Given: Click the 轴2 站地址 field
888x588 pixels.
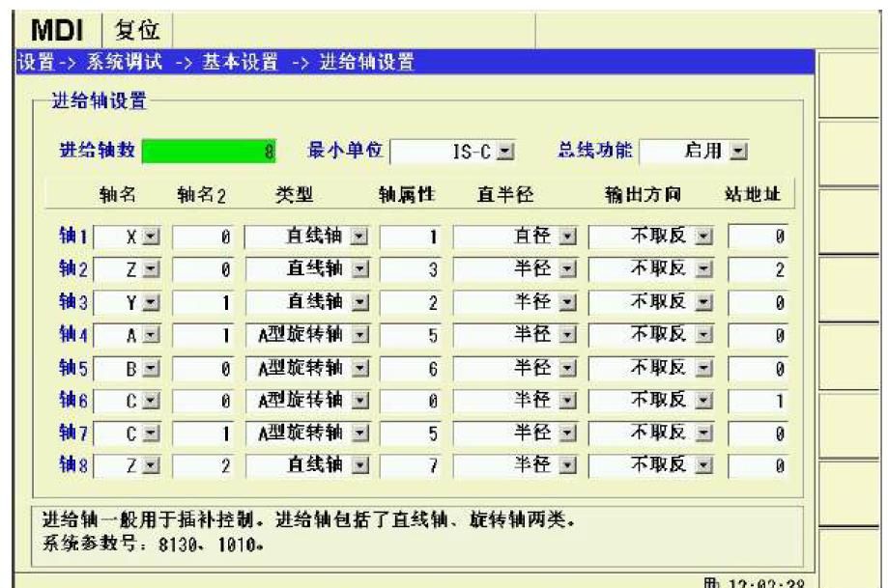Looking at the screenshot, I should (759, 269).
